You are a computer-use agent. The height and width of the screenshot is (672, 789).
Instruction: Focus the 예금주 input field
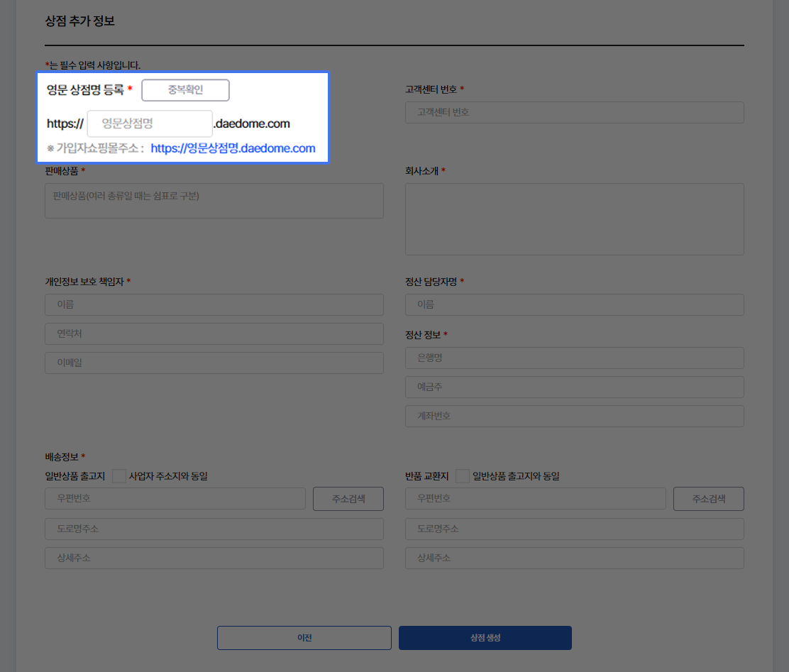pos(574,387)
